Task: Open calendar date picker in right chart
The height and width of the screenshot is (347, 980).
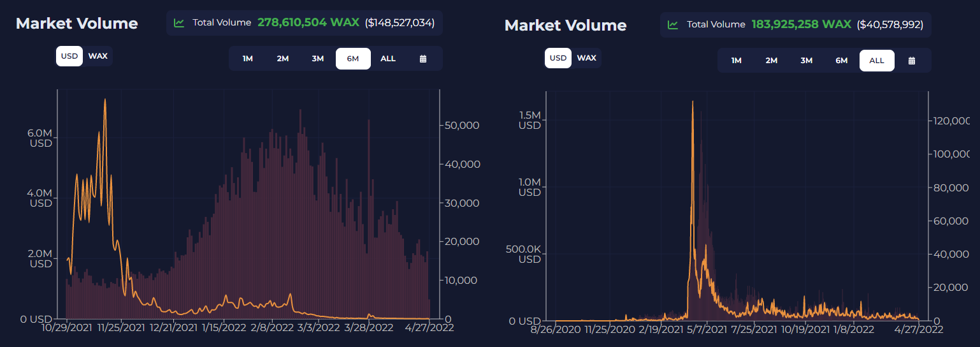Action: (x=911, y=61)
